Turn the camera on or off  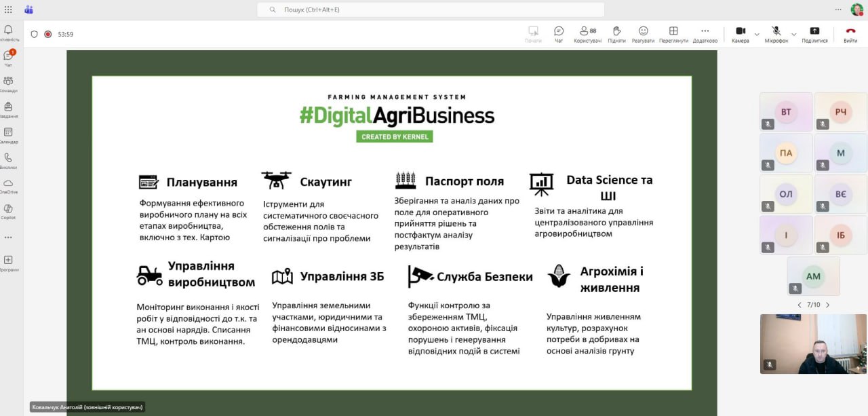[740, 34]
